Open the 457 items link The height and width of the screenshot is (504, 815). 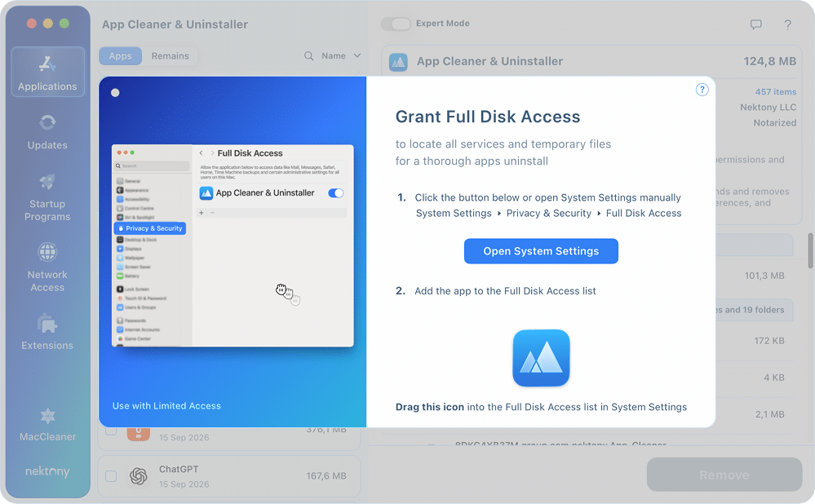point(776,92)
